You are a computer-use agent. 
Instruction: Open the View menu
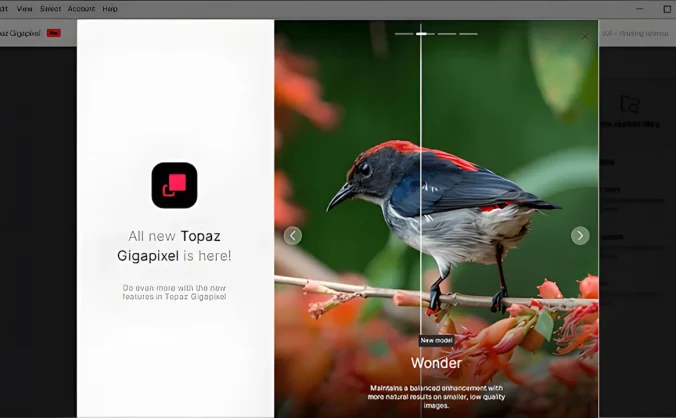point(25,9)
